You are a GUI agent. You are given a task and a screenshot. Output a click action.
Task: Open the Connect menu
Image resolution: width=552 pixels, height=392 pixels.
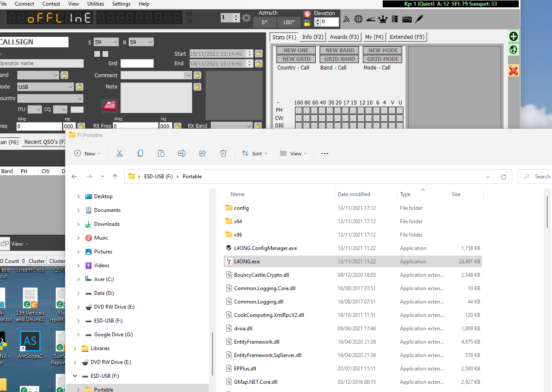click(x=25, y=4)
